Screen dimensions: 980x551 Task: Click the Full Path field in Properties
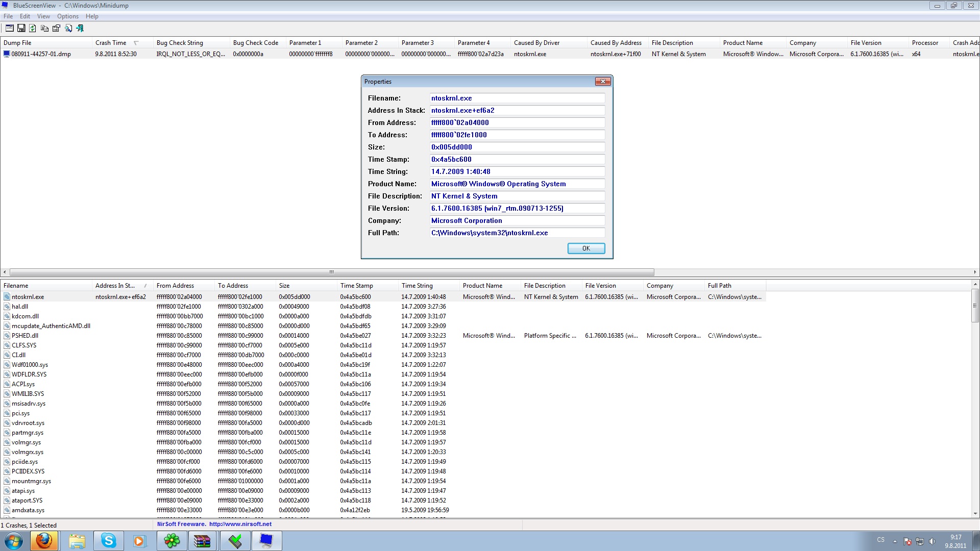517,233
